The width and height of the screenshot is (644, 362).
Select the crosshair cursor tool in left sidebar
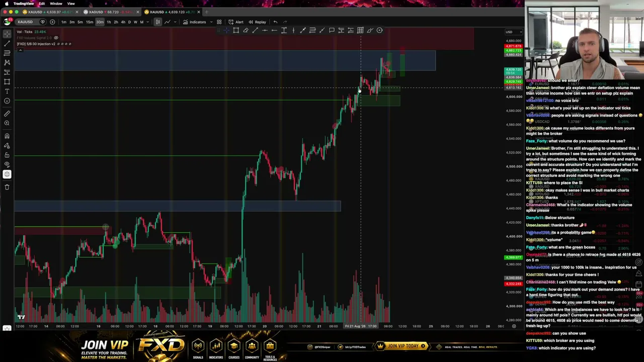7,34
